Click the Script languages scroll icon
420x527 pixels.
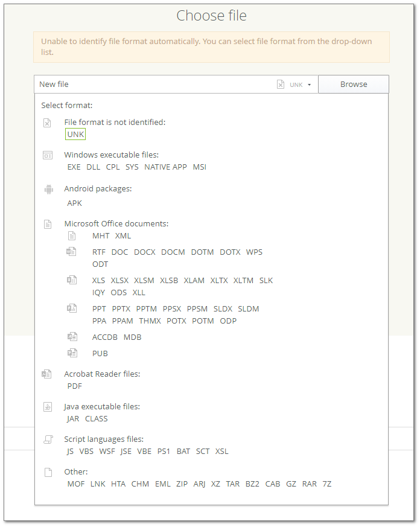(48, 439)
